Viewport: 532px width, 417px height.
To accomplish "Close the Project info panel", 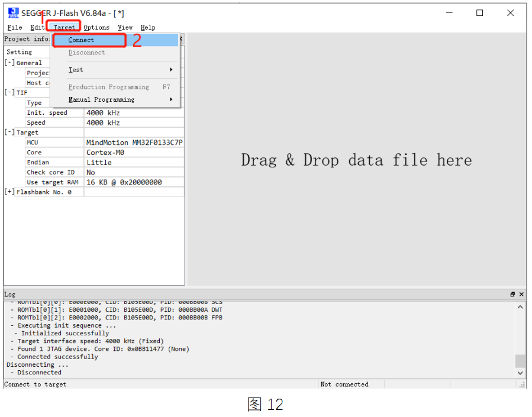I will click(181, 38).
